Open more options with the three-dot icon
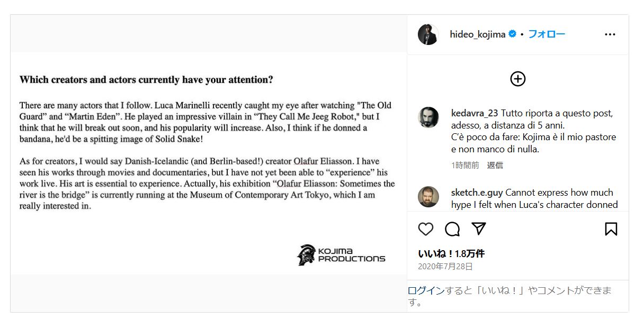 pyautogui.click(x=610, y=33)
